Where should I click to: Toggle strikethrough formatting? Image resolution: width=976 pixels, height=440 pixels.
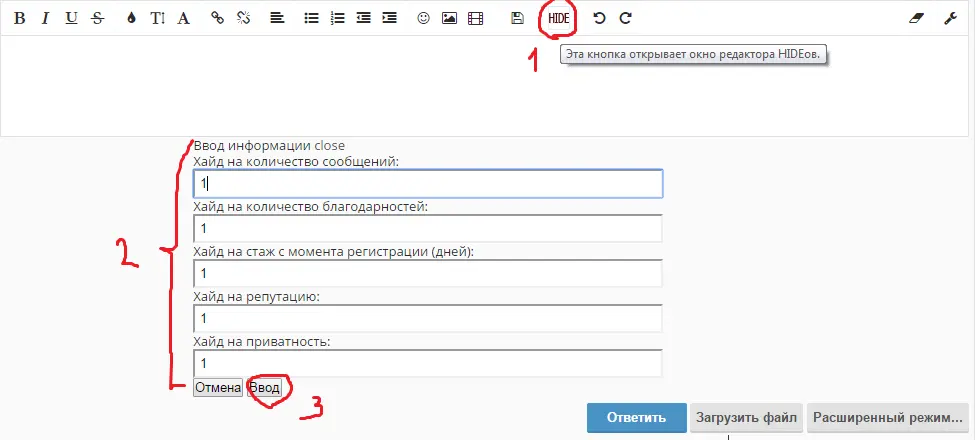pos(97,18)
